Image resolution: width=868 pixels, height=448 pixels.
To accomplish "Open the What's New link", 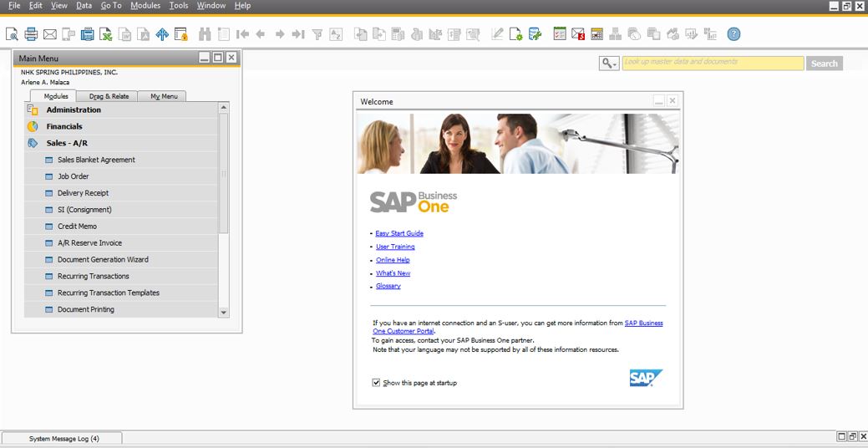I will 393,273.
